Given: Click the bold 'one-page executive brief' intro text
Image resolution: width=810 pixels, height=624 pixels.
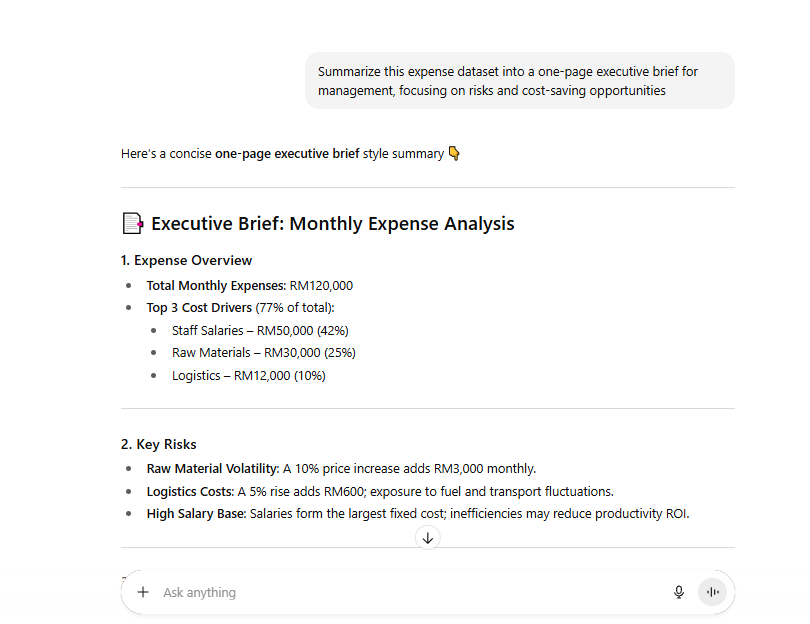Looking at the screenshot, I should [287, 154].
